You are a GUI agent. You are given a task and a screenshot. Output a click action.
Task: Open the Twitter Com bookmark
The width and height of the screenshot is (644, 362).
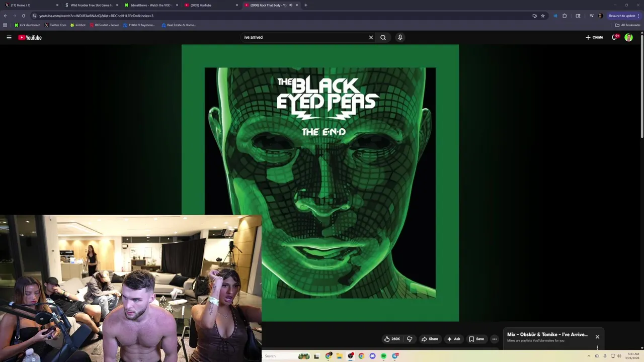[x=55, y=25]
